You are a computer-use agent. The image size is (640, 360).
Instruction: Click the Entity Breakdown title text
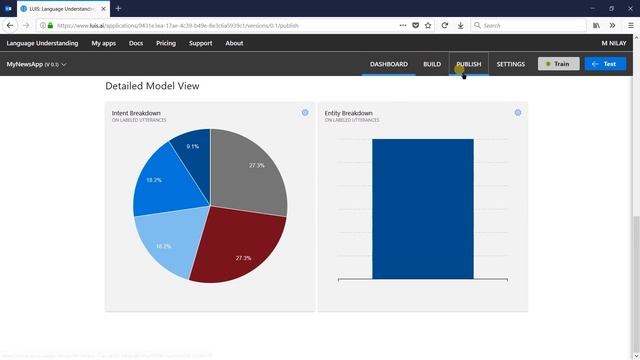click(x=349, y=113)
